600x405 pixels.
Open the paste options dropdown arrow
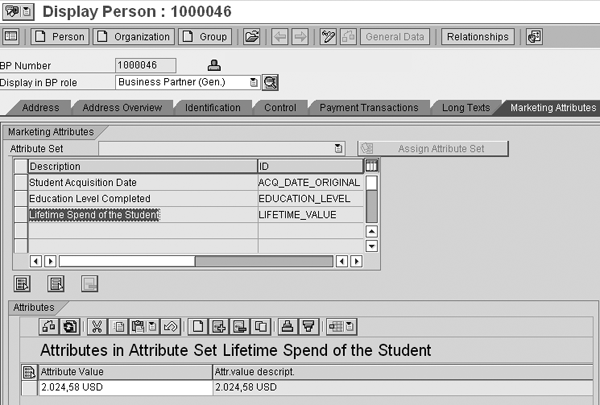click(x=152, y=327)
